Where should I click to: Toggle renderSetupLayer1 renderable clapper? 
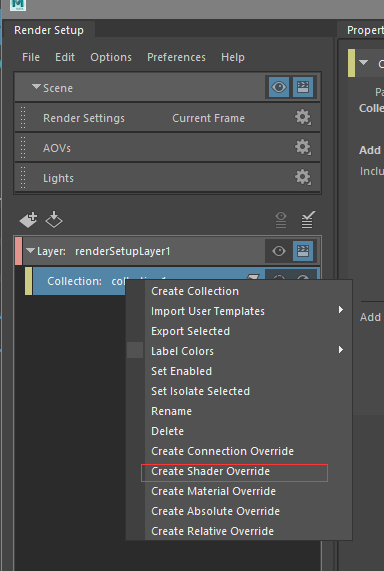[303, 251]
